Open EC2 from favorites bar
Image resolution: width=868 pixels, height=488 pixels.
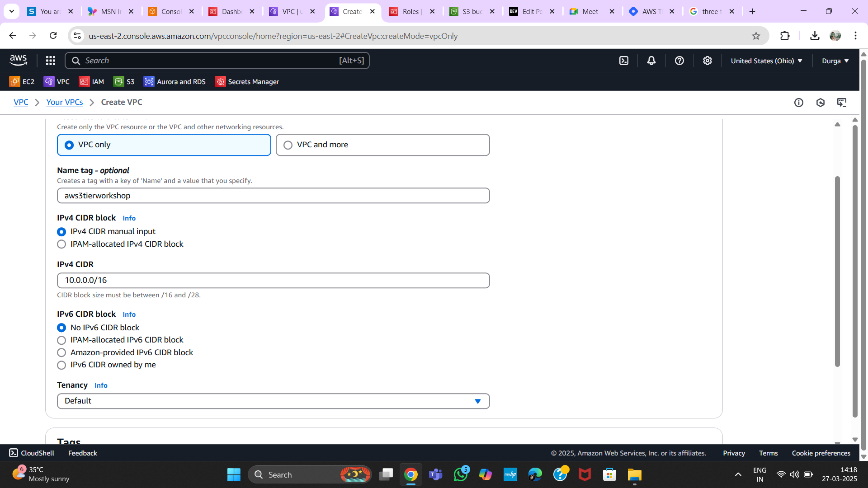(22, 82)
